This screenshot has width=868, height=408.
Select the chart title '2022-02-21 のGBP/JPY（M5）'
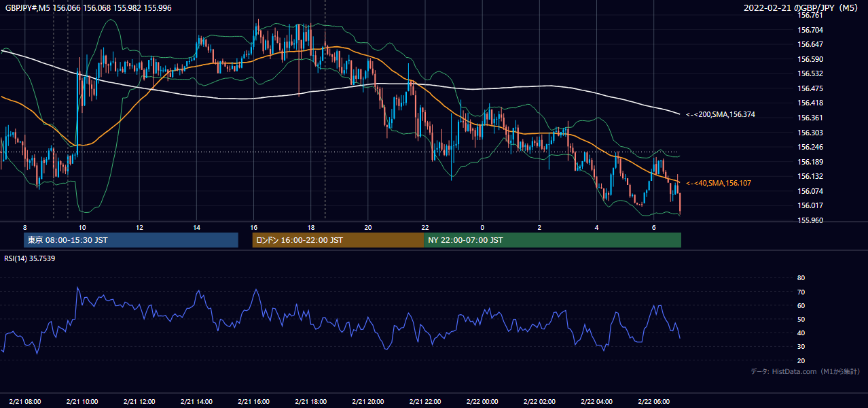[800, 7]
